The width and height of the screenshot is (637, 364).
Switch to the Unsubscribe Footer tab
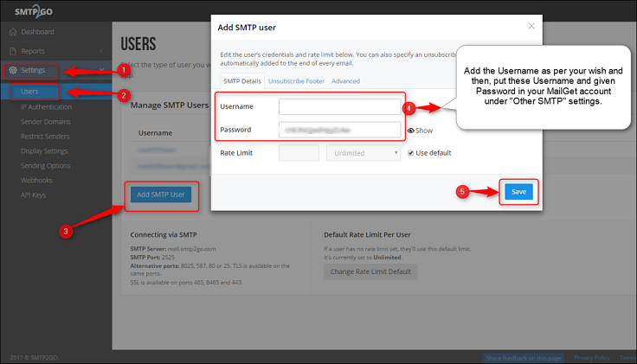point(296,81)
